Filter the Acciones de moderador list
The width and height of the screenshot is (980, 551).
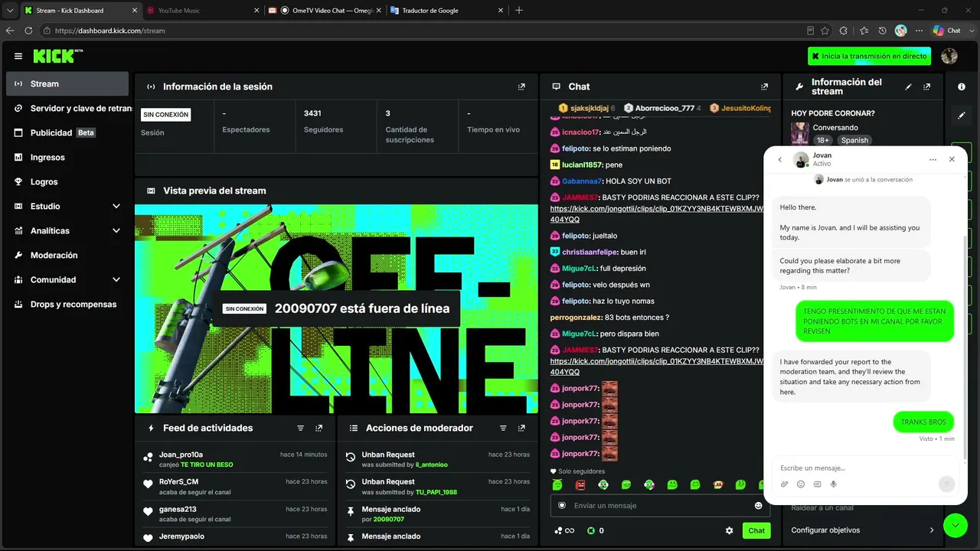click(x=503, y=428)
